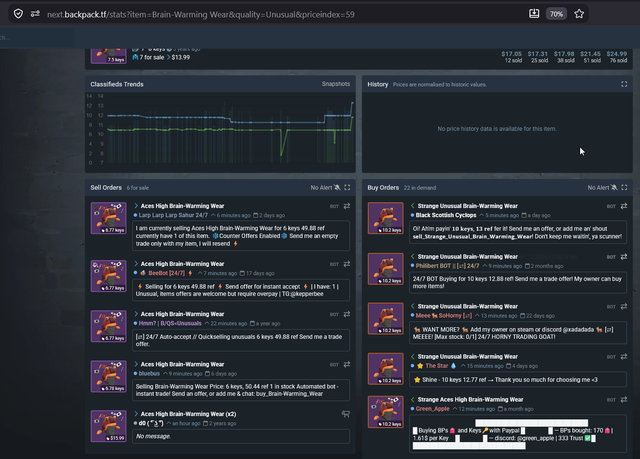
Task: Click item thumbnail of Larp Larp listing
Action: click(x=109, y=218)
